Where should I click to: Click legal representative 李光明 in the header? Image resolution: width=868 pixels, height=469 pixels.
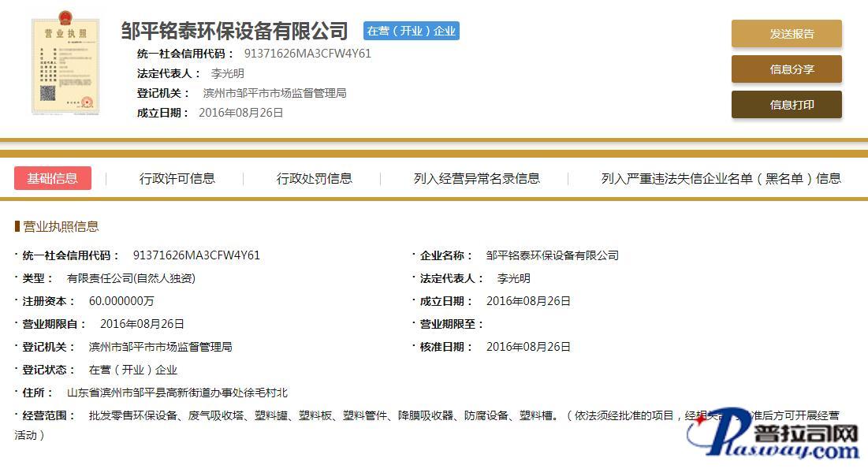pyautogui.click(x=227, y=73)
